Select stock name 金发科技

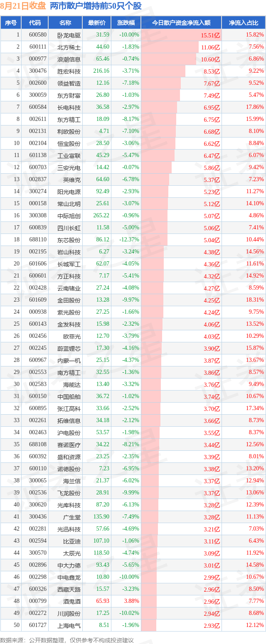(69, 324)
